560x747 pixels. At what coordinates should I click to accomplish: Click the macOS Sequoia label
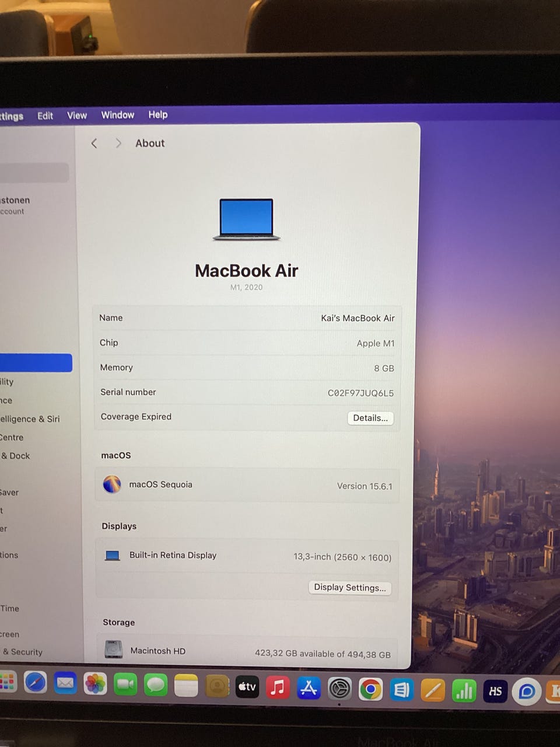pyautogui.click(x=160, y=484)
